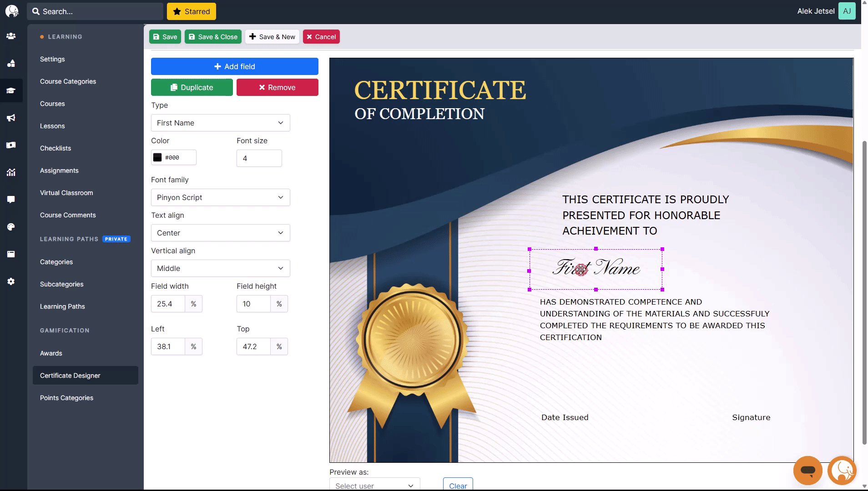Image resolution: width=868 pixels, height=491 pixels.
Task: Click the graduation cap learning icon
Action: (x=11, y=90)
